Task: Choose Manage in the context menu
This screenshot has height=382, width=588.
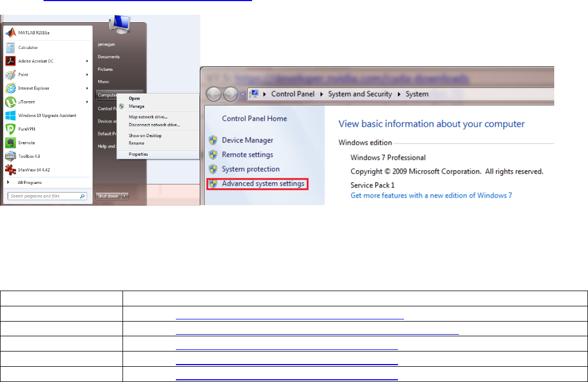Action: pos(137,107)
